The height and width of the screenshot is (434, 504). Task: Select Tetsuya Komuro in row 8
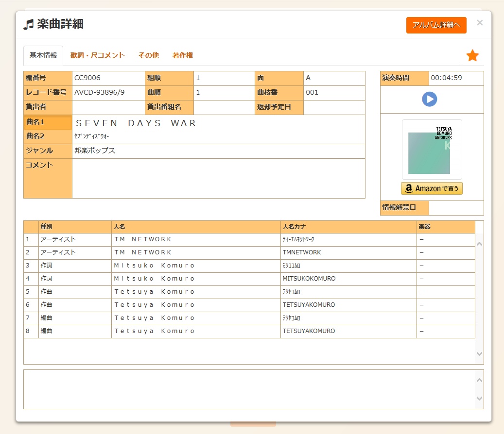click(154, 331)
